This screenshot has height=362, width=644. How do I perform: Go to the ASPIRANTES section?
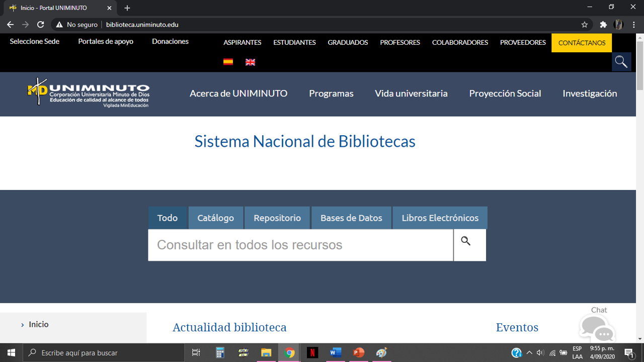243,43
